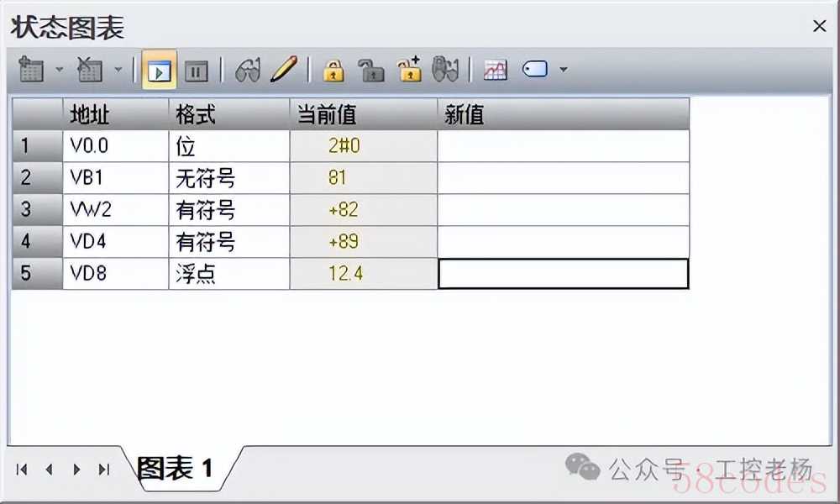Click the unforce open-lock icon
Viewport: 840px width, 504px height.
(x=370, y=71)
